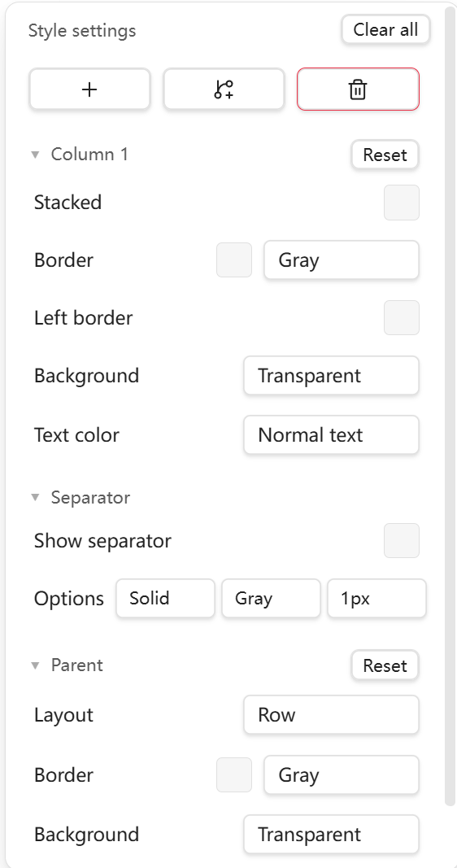Open the Column 1 Background Transparent dropdown
Viewport: 457px width, 868px height.
click(332, 375)
